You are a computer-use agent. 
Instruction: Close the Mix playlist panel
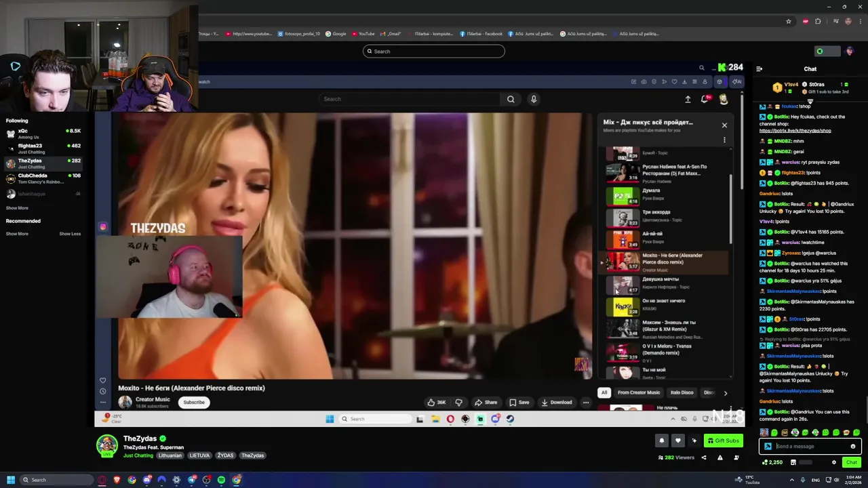[724, 125]
